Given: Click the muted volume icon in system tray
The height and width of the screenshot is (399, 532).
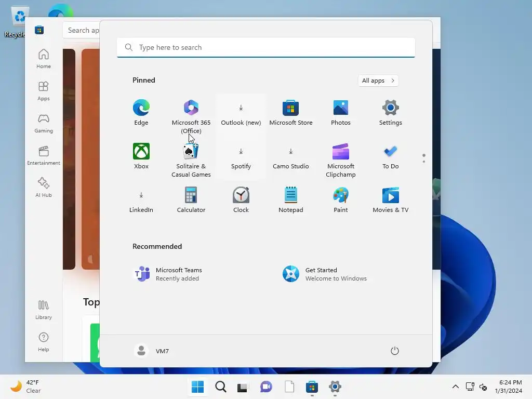Looking at the screenshot, I should pos(483,387).
